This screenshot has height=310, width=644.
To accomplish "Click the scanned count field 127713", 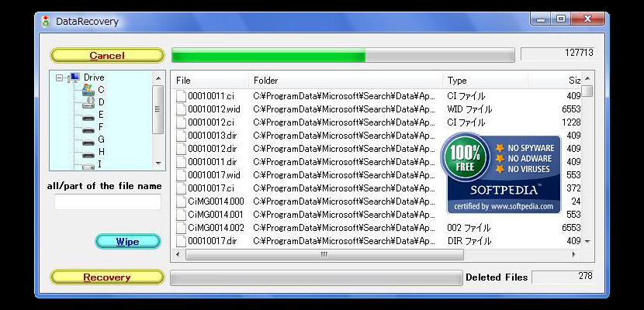I will [558, 53].
